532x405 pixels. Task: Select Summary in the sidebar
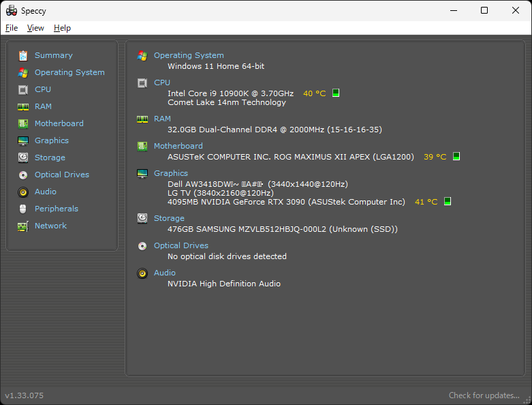(x=54, y=55)
